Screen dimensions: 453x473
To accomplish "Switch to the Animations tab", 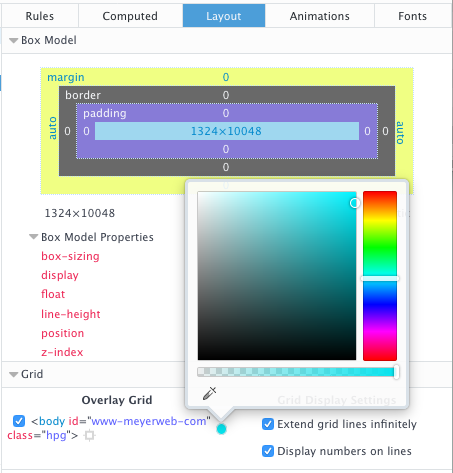I will [319, 16].
